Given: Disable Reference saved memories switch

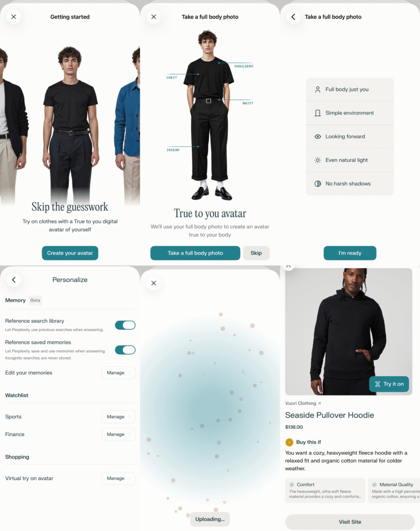Looking at the screenshot, I should 125,350.
